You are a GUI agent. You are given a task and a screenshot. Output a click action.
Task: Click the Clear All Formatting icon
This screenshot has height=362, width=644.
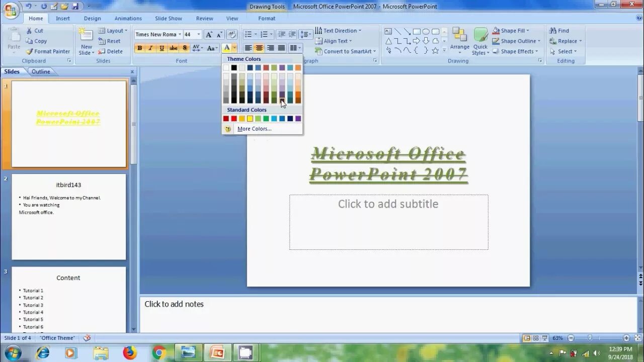tap(232, 34)
